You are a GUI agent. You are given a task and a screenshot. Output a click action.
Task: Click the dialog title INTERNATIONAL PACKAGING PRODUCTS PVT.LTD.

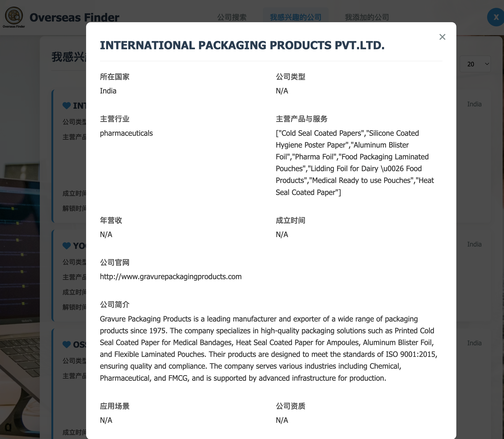tap(242, 45)
